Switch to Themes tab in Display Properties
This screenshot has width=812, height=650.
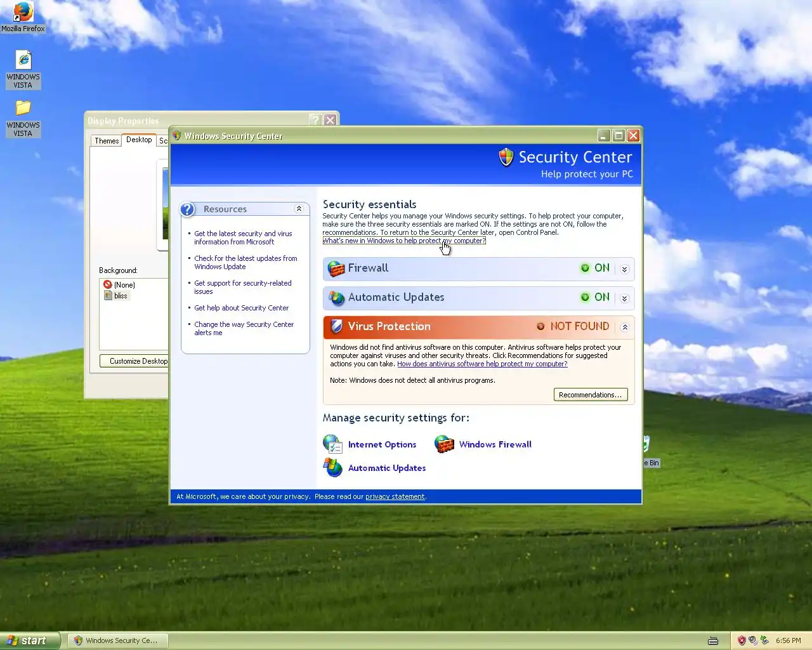pos(107,141)
